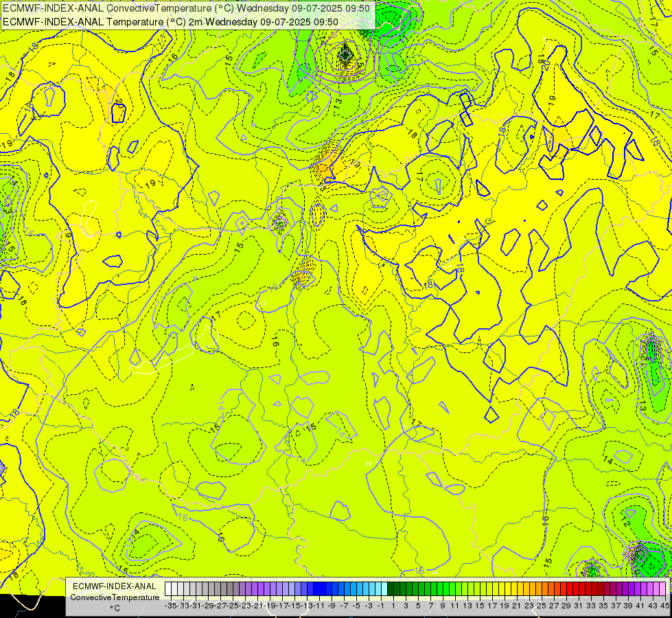Click the 'Temperature (°C) 2m' title line

coord(170,22)
